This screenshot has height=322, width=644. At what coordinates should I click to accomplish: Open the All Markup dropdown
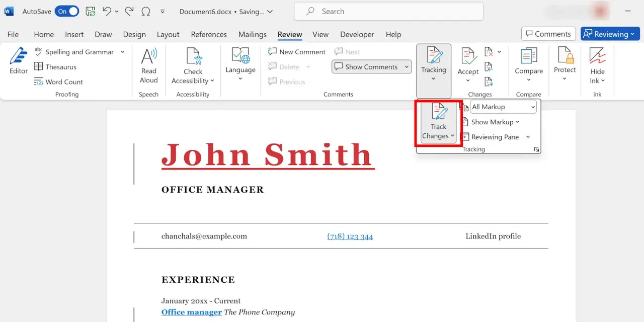tap(503, 107)
